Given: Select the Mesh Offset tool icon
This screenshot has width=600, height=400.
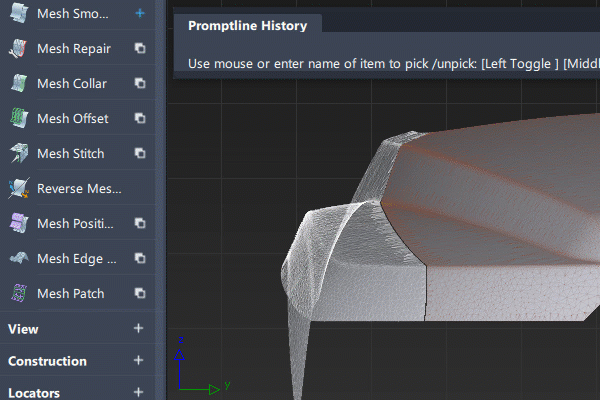Looking at the screenshot, I should click(19, 118).
